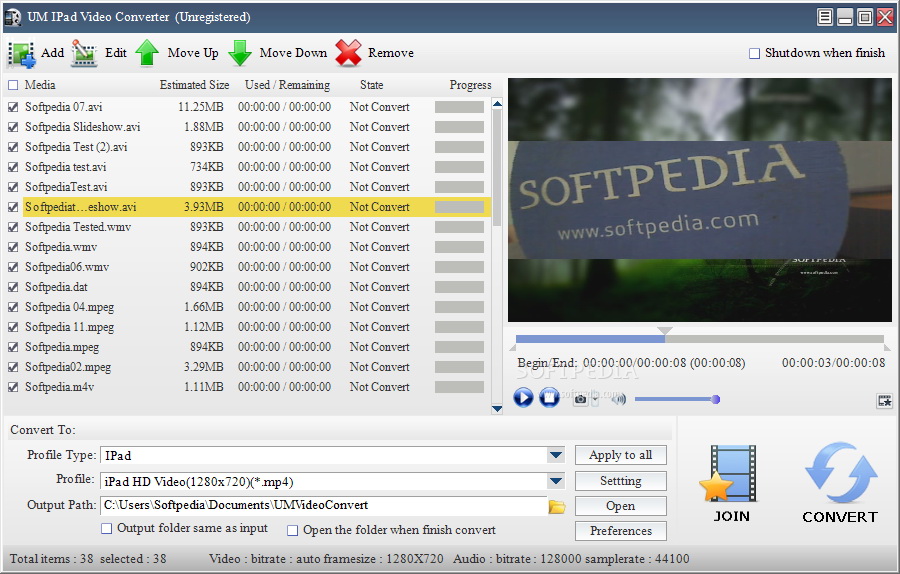Take a snapshot with the camera icon
Screen dimensions: 900x574
[x=580, y=398]
